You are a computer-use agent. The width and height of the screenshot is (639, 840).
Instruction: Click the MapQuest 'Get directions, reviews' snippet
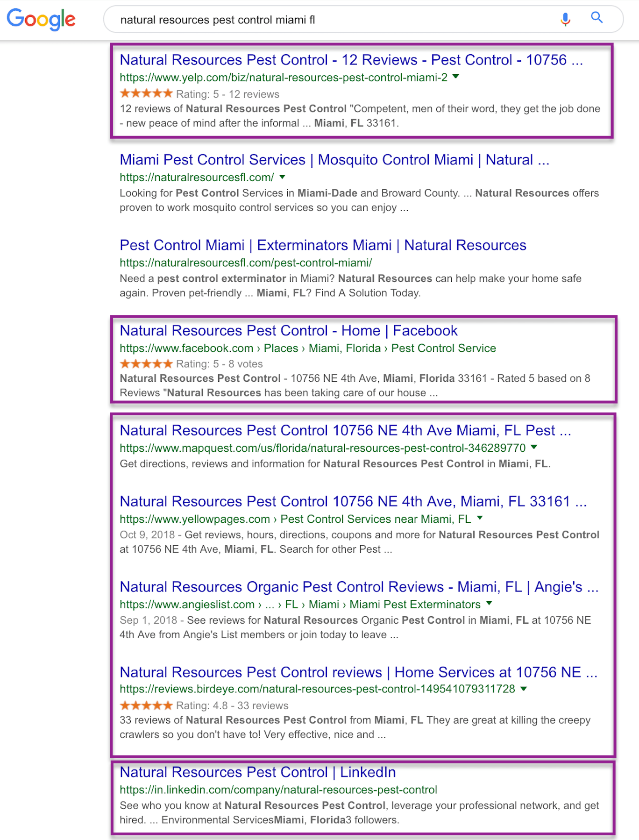335,464
